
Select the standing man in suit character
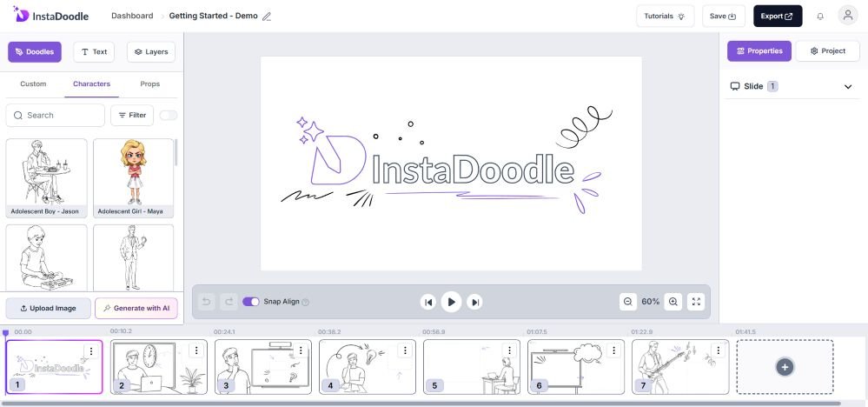(x=133, y=258)
